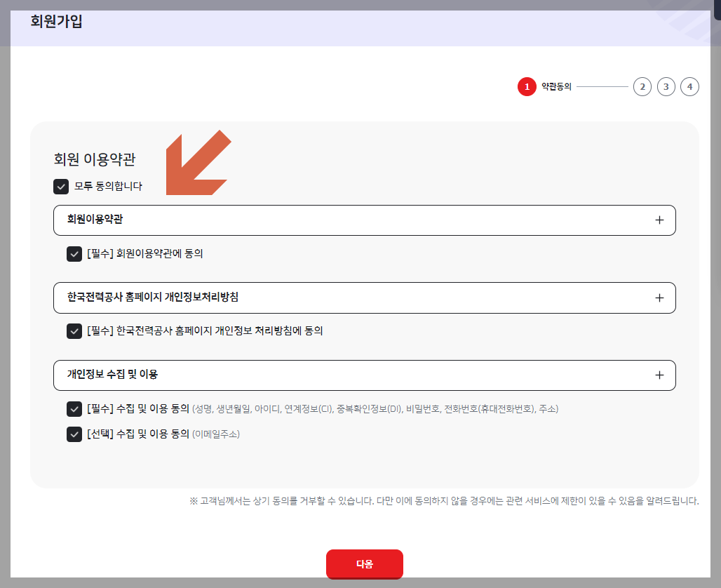Image resolution: width=721 pixels, height=588 pixels.
Task: Select step 4 circle in progress indicator
Action: [x=689, y=86]
